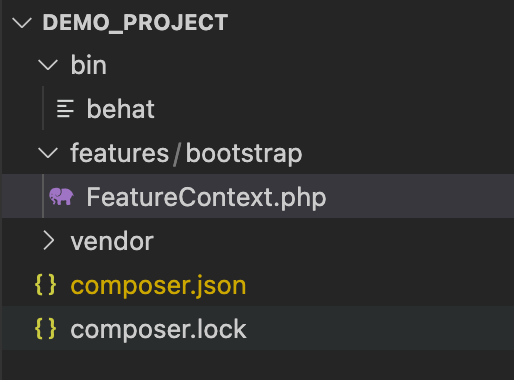Click the braces icon beside composer.json
Viewport: 514px width, 380px height.
[46, 285]
